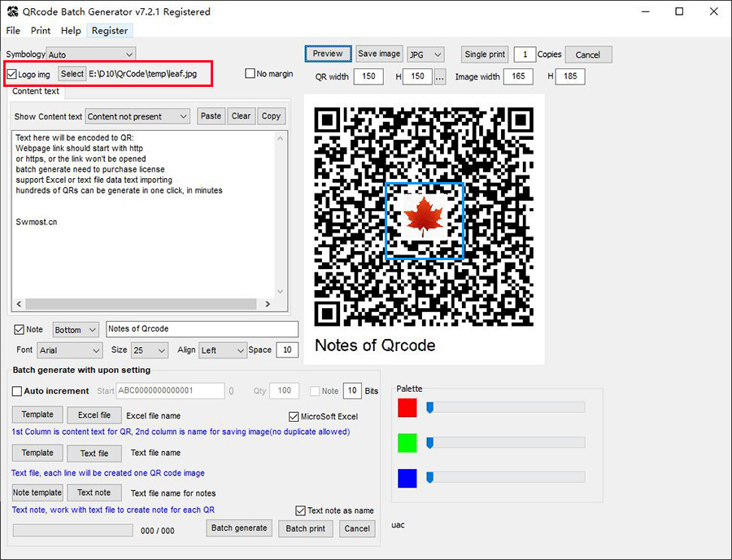Viewport: 732px width, 560px height.
Task: Click the horizontal scrollbar right arrow
Action: (268, 304)
